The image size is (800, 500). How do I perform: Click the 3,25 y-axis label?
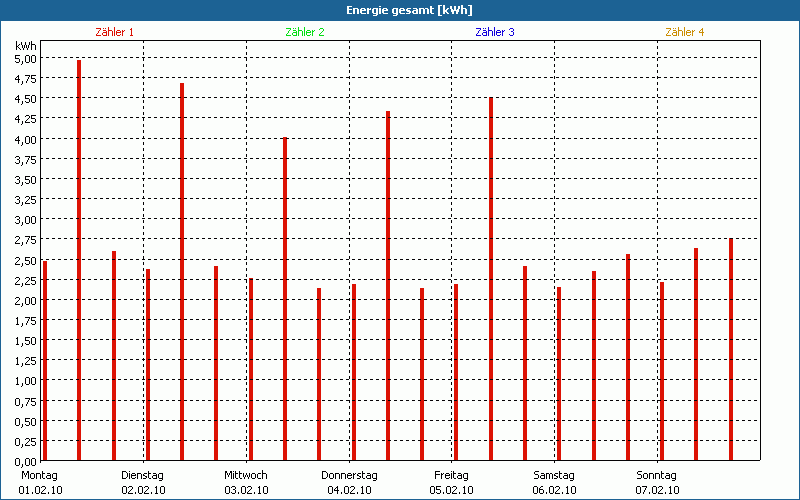[24, 200]
